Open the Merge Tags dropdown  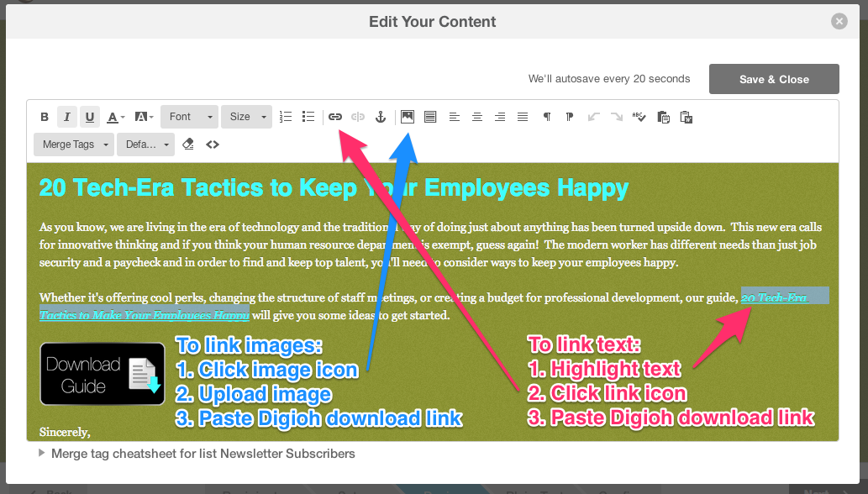(73, 144)
